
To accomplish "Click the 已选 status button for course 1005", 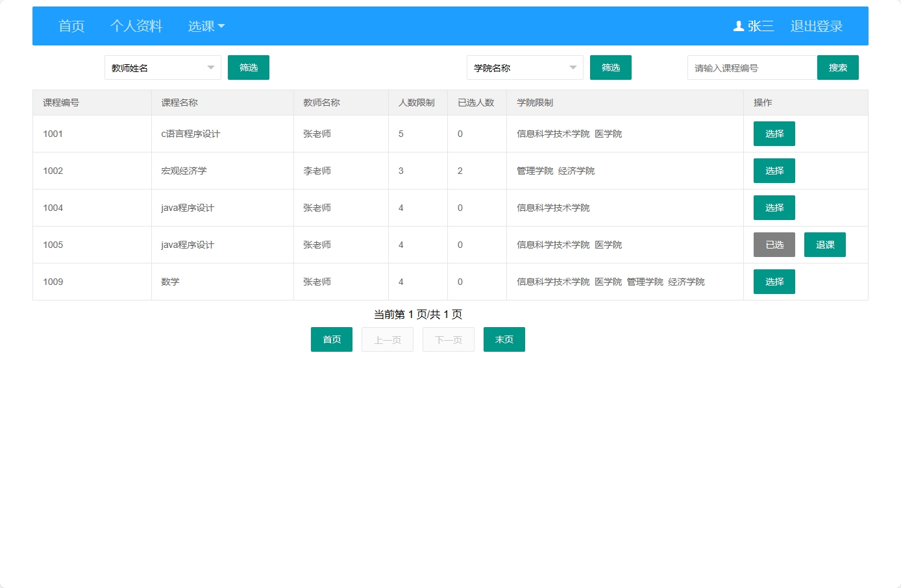I will 774,245.
